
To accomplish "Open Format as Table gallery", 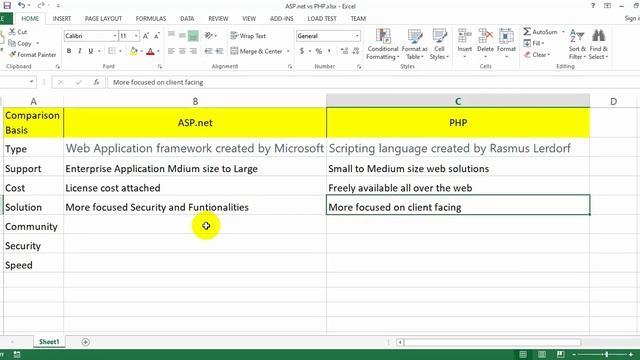I will pyautogui.click(x=414, y=44).
